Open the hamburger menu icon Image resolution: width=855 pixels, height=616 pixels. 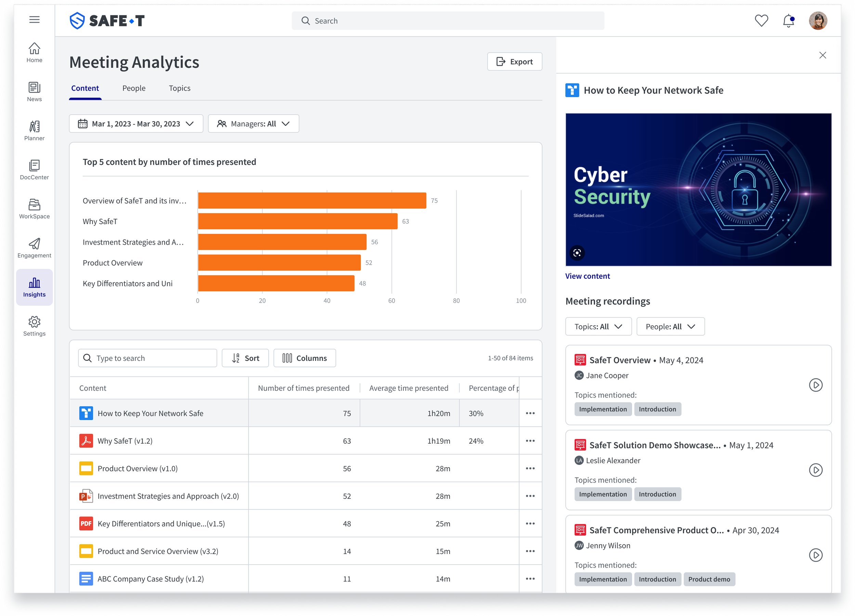(x=34, y=19)
